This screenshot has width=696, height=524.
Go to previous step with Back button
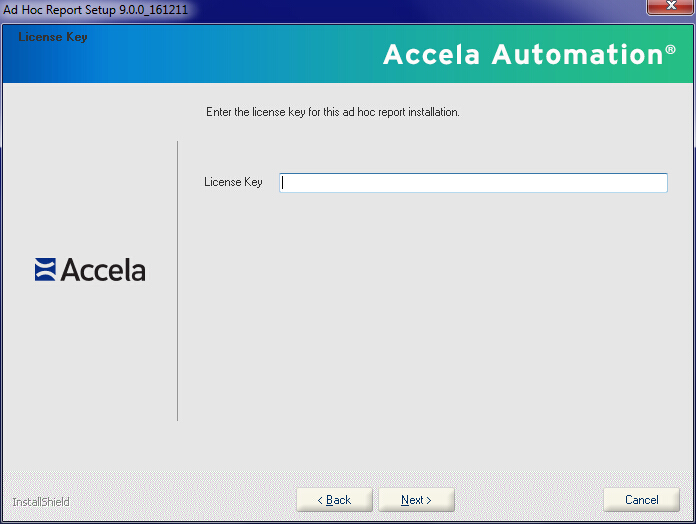click(334, 500)
